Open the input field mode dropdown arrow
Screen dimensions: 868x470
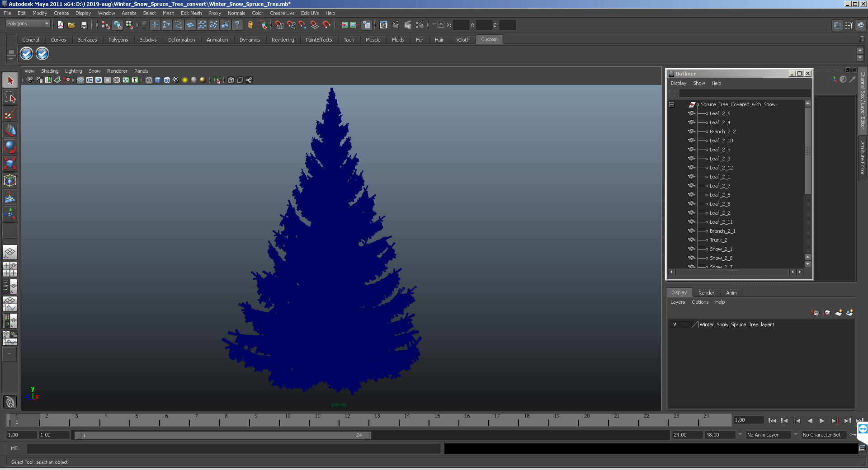(x=434, y=24)
